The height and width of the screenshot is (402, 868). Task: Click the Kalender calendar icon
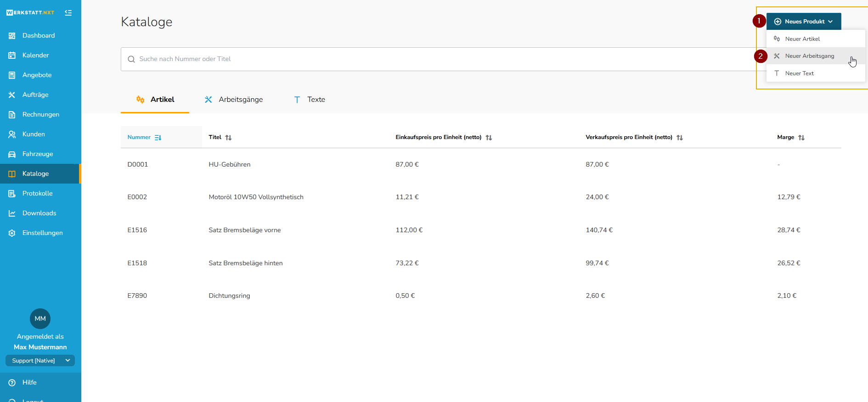point(12,56)
